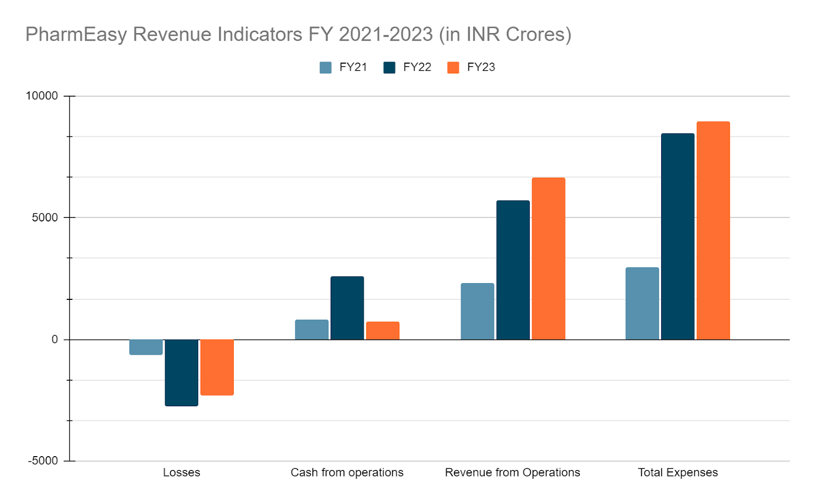The height and width of the screenshot is (504, 815).
Task: Click the chart title PharmEasy Revenue Indicators
Action: [298, 35]
